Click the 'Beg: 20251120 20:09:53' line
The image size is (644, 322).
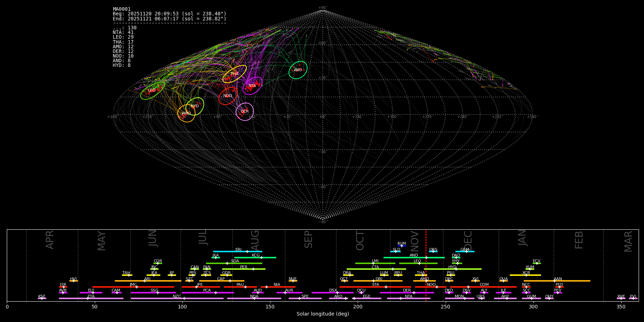[x=170, y=14]
